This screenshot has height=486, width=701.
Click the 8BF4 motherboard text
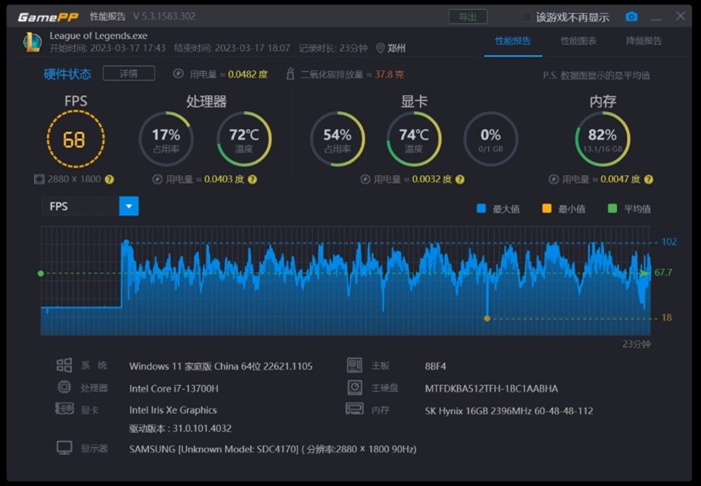point(435,366)
